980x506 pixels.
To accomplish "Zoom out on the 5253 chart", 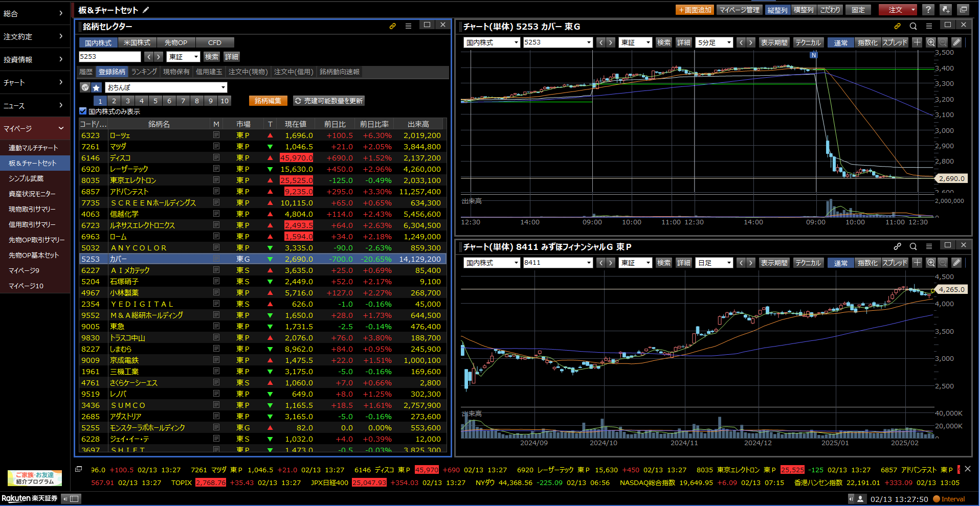I will (943, 42).
